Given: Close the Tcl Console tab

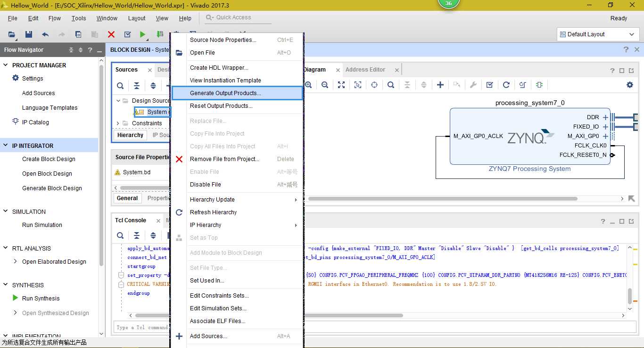Looking at the screenshot, I should [158, 221].
